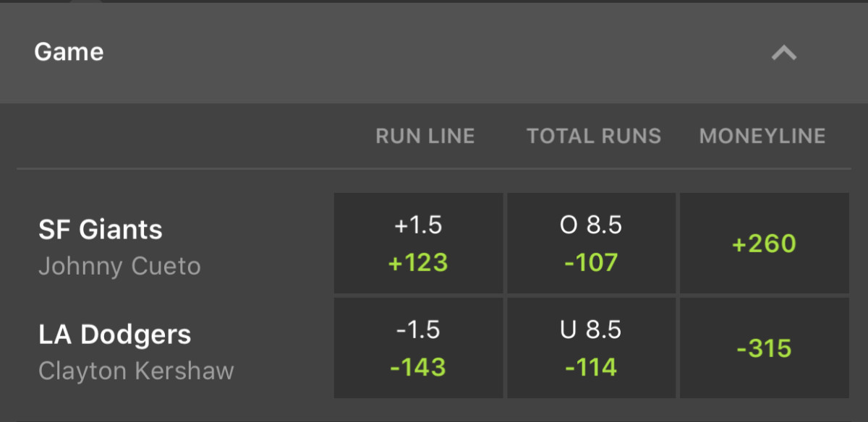Select SF Giants moneyline at +260

click(764, 243)
